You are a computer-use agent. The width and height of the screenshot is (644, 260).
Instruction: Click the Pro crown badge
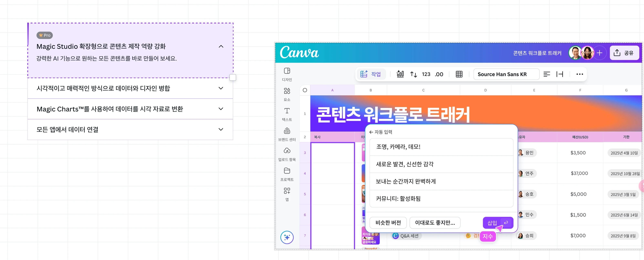point(44,35)
